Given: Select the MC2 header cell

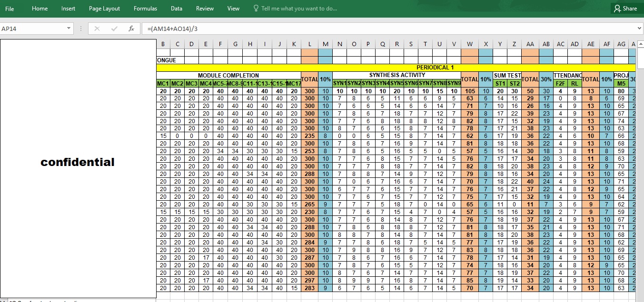Looking at the screenshot, I should [177, 83].
